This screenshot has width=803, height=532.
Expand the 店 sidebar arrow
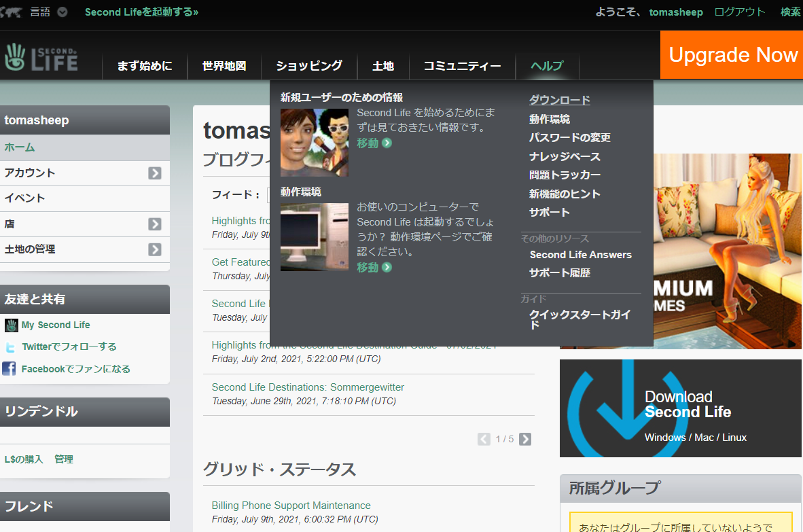click(155, 224)
